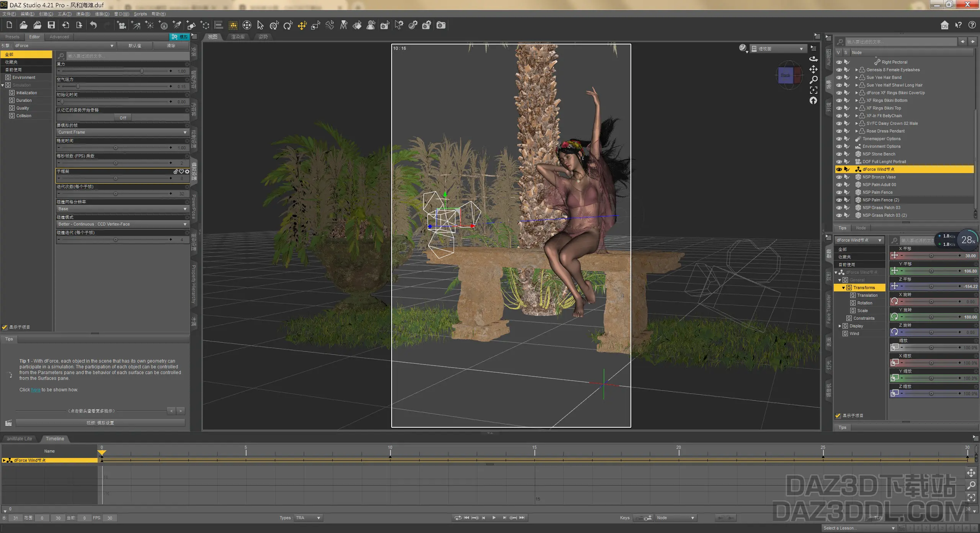This screenshot has width=980, height=533.
Task: Open the Surface Selection tool
Action: (357, 25)
